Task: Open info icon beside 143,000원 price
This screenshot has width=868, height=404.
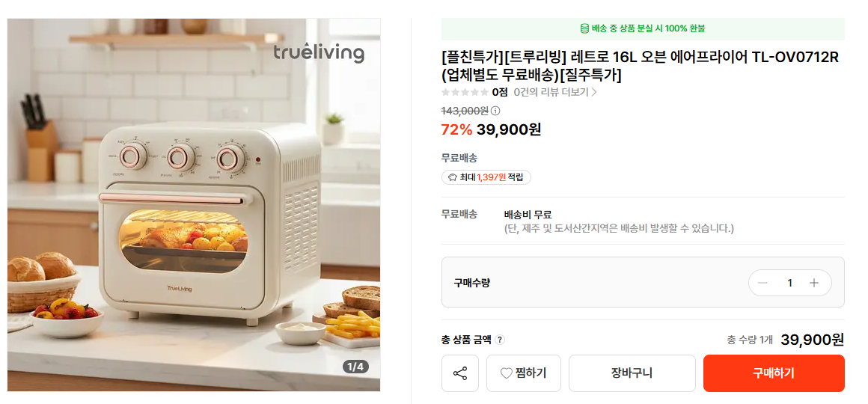Action: [x=495, y=111]
